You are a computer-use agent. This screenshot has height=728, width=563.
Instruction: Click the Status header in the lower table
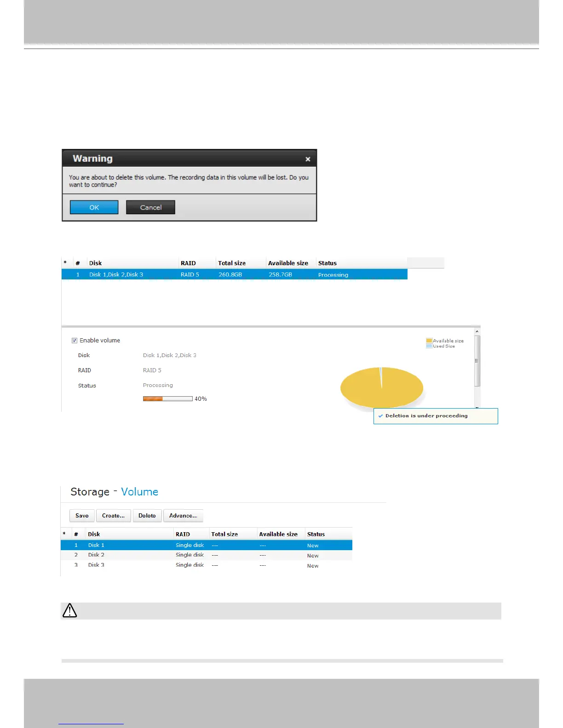[x=316, y=534]
